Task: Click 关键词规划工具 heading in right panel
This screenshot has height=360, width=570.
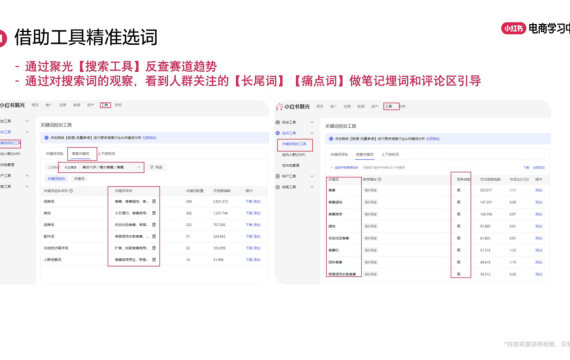Action: click(341, 126)
